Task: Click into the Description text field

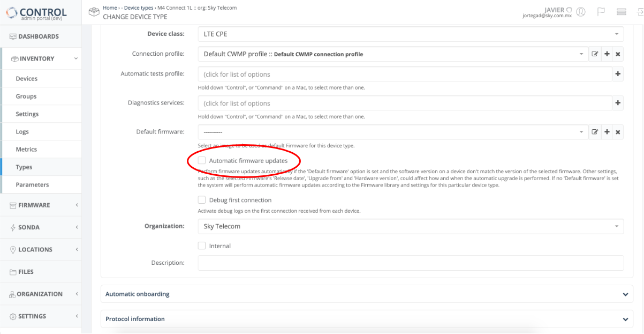Action: pyautogui.click(x=410, y=263)
